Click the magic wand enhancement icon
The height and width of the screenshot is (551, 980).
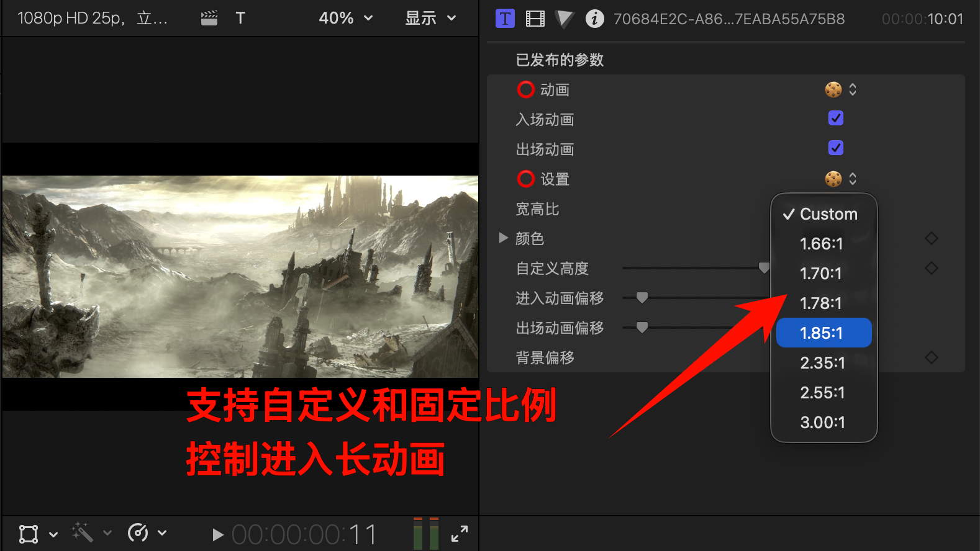point(82,533)
